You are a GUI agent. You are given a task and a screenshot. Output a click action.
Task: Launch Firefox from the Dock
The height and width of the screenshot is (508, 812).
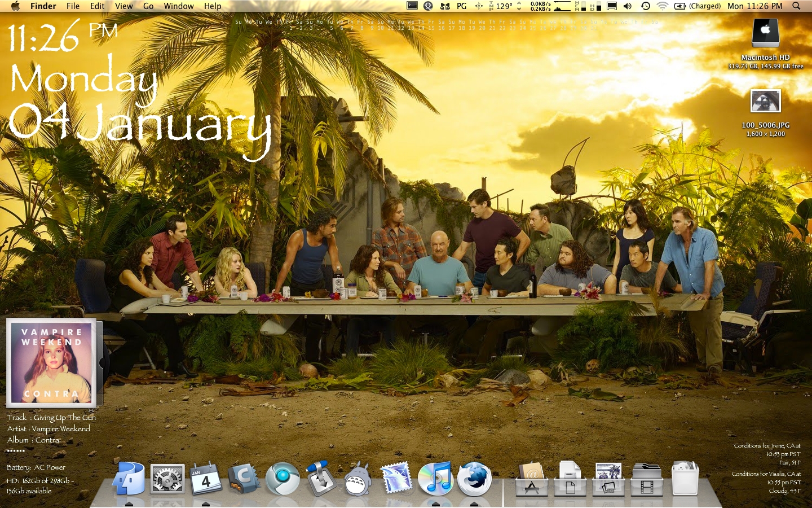point(474,479)
